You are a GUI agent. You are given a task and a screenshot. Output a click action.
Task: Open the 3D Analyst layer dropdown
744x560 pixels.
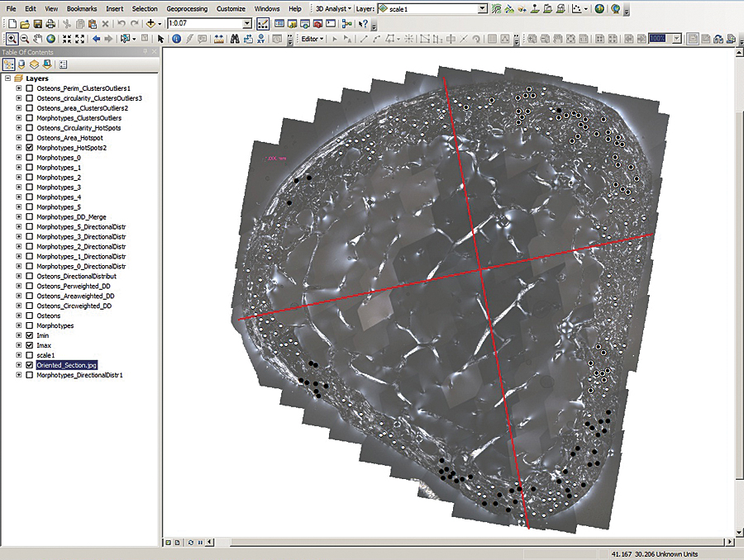(483, 8)
